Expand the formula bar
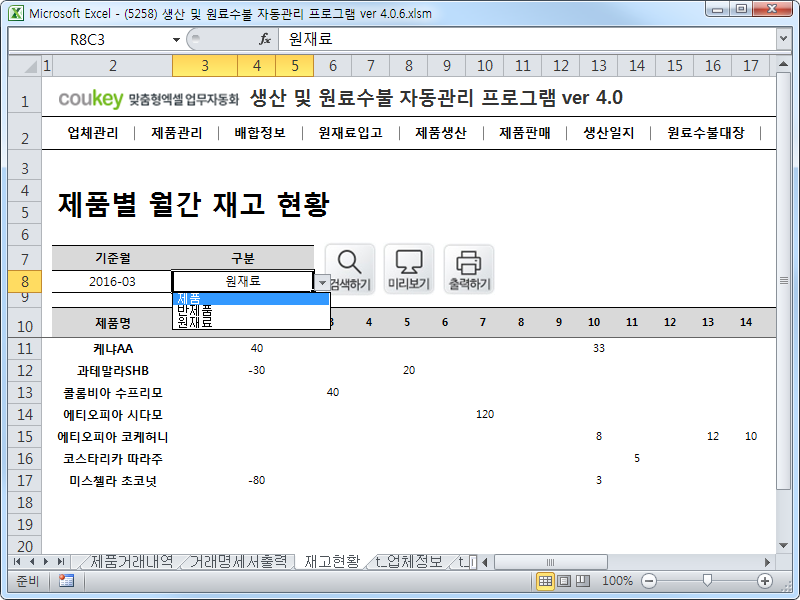This screenshot has width=800, height=600. coord(783,39)
